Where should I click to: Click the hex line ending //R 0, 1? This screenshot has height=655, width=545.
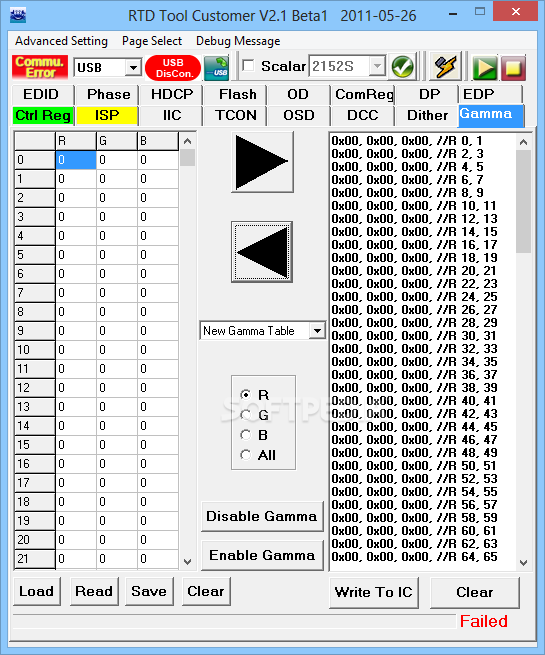pyautogui.click(x=407, y=141)
